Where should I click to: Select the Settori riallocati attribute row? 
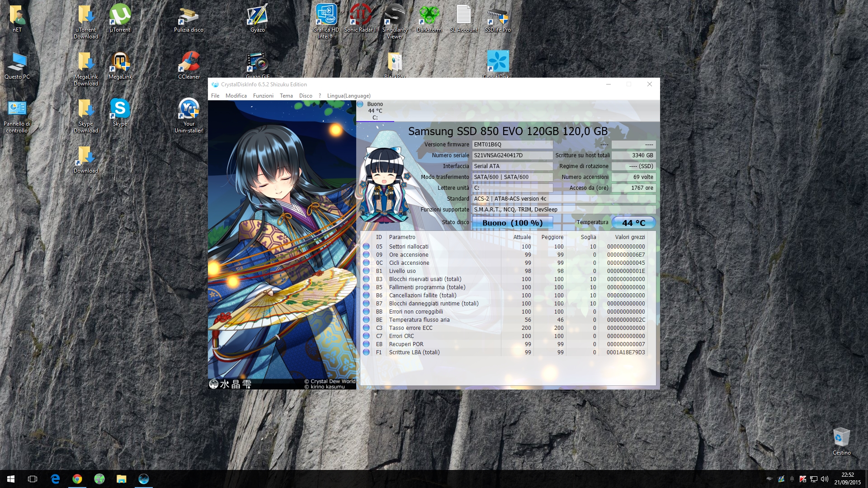(x=409, y=247)
